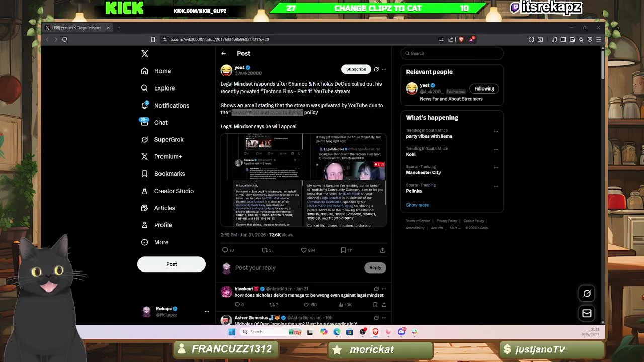This screenshot has height=362, width=644.
Task: Open more options for party vibes trend
Action: [496, 131]
